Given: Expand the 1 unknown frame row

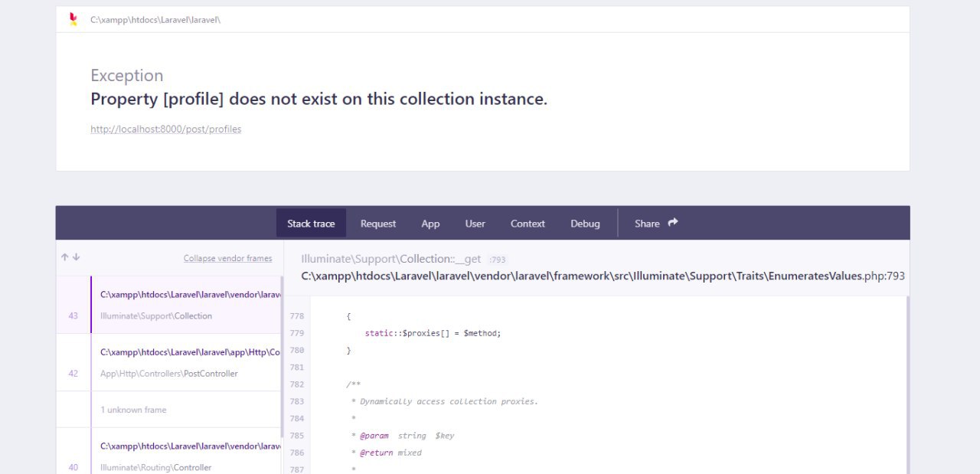Looking at the screenshot, I should (x=168, y=410).
